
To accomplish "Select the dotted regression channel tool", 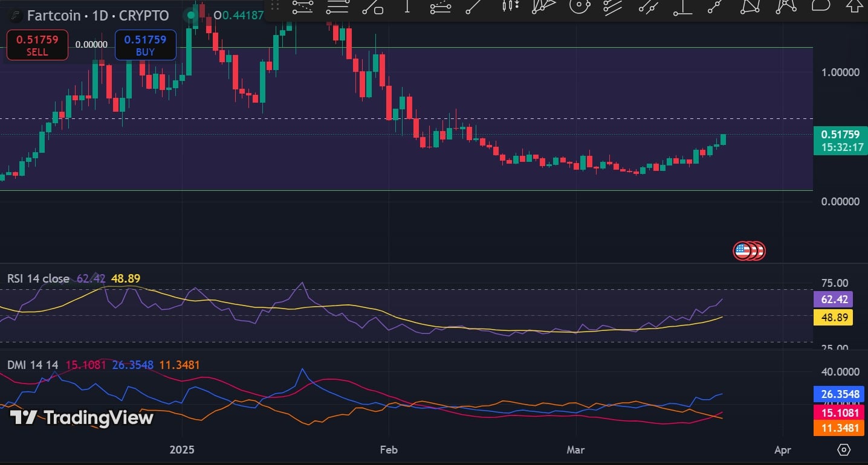I will (441, 7).
